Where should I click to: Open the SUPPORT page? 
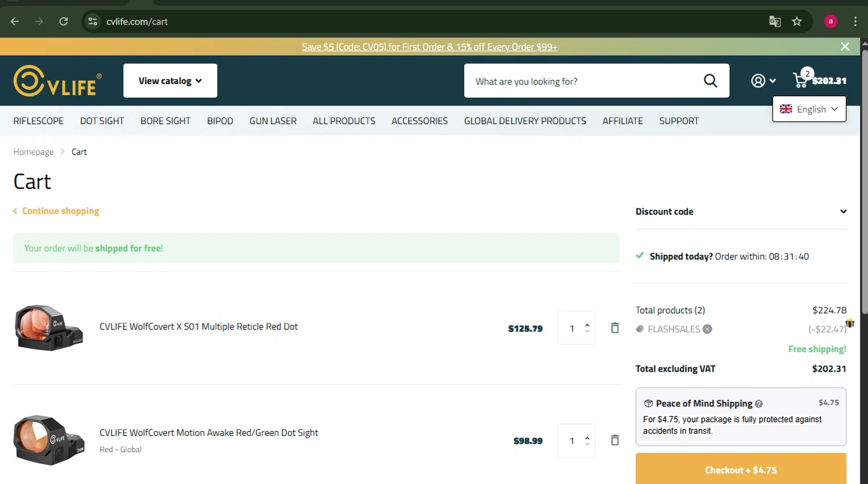point(679,121)
